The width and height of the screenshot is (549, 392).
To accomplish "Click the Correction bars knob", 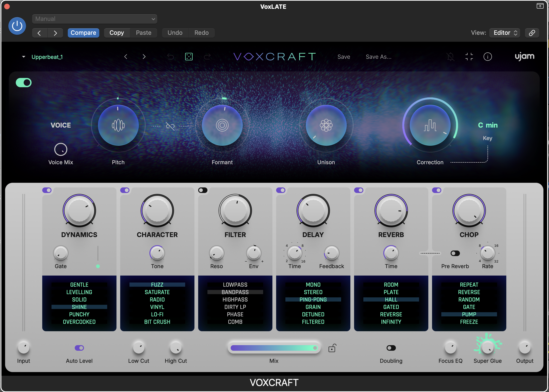I will (430, 125).
